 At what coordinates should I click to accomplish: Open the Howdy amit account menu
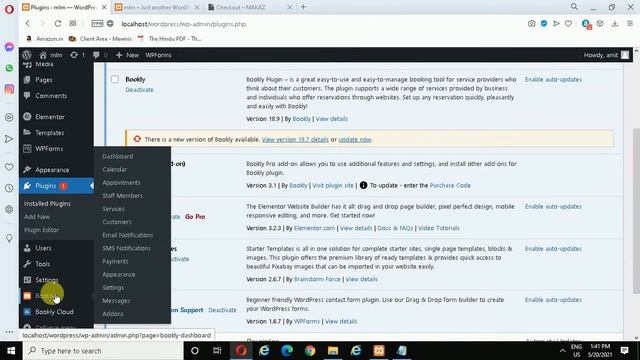pyautogui.click(x=606, y=55)
